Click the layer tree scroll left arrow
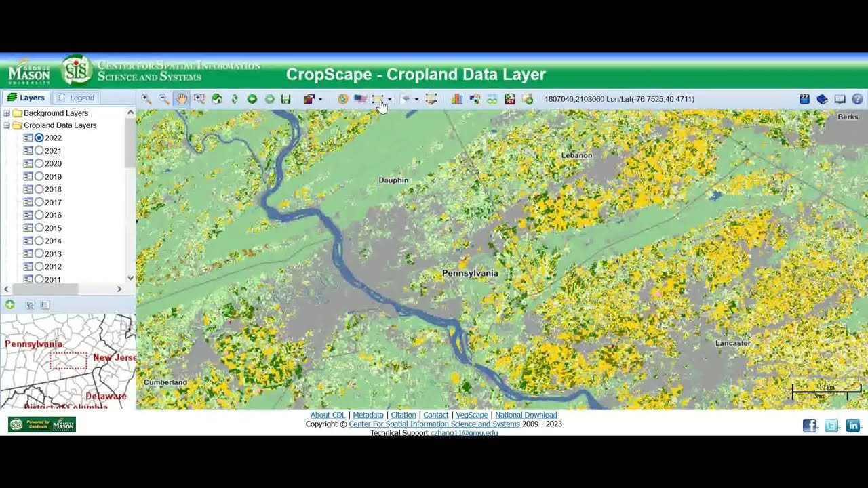The width and height of the screenshot is (868, 488). [x=7, y=289]
